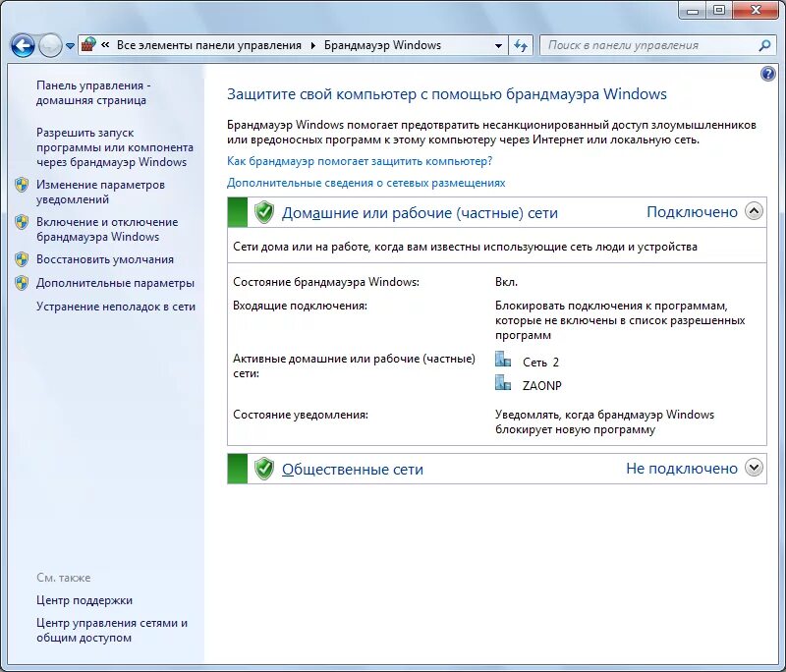Click shield icon beside 'Изменение параметров уведомлений'

click(x=22, y=185)
